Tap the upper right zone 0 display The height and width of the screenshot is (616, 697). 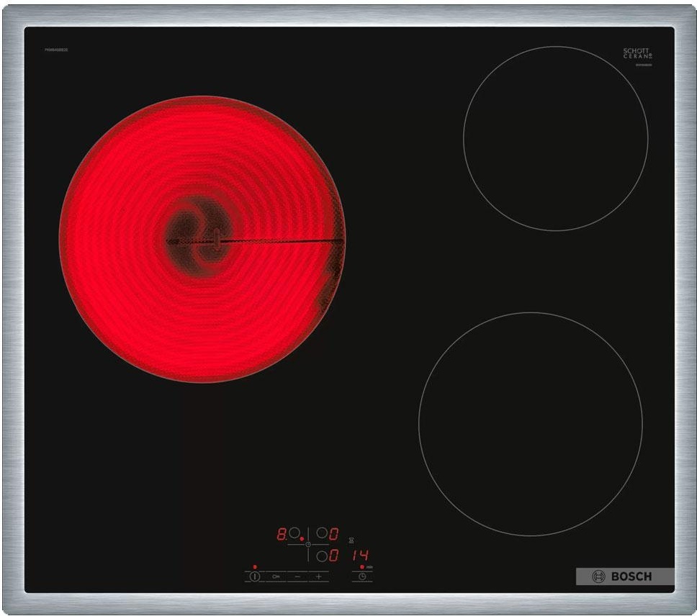334,533
